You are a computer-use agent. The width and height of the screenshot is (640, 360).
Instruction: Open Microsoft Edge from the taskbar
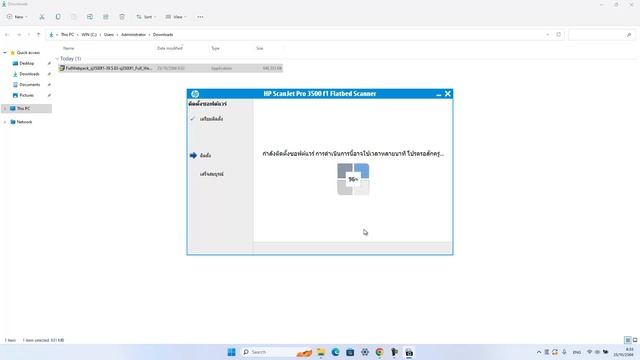(336, 352)
